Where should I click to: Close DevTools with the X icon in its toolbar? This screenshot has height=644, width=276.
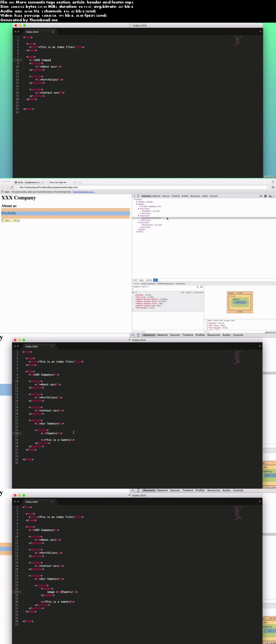click(x=274, y=196)
